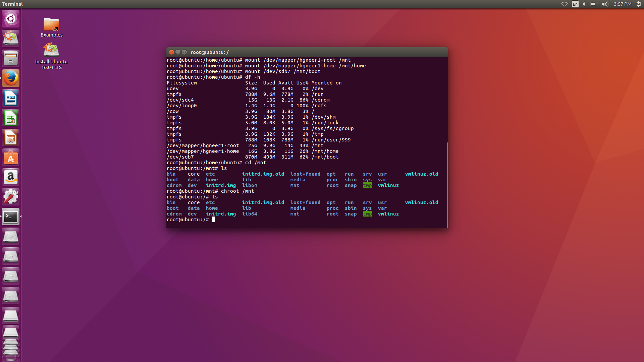Click the Terminal label in the top bar
644x362 pixels.
tap(12, 4)
